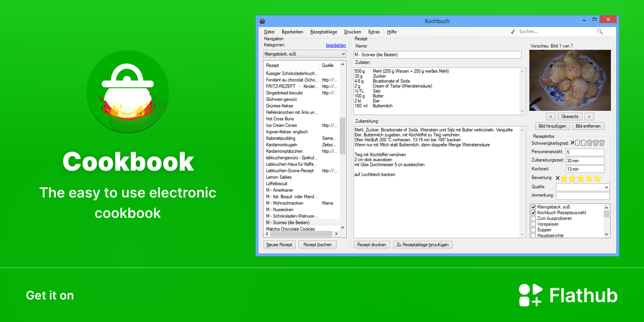This screenshot has width=644, height=322.
Task: Uncheck Kochbuch Rezeptauswahl checkbox
Action: [x=533, y=213]
